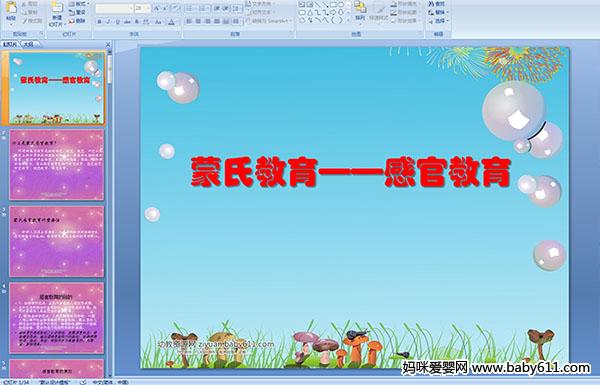Click the slide title 蒙氏教育——感官教育

pos(351,172)
